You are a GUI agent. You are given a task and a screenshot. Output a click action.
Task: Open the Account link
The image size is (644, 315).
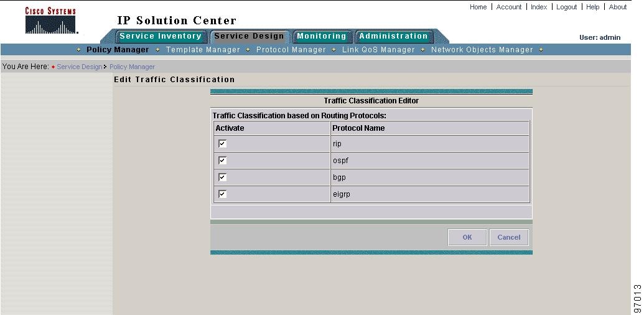pyautogui.click(x=509, y=7)
